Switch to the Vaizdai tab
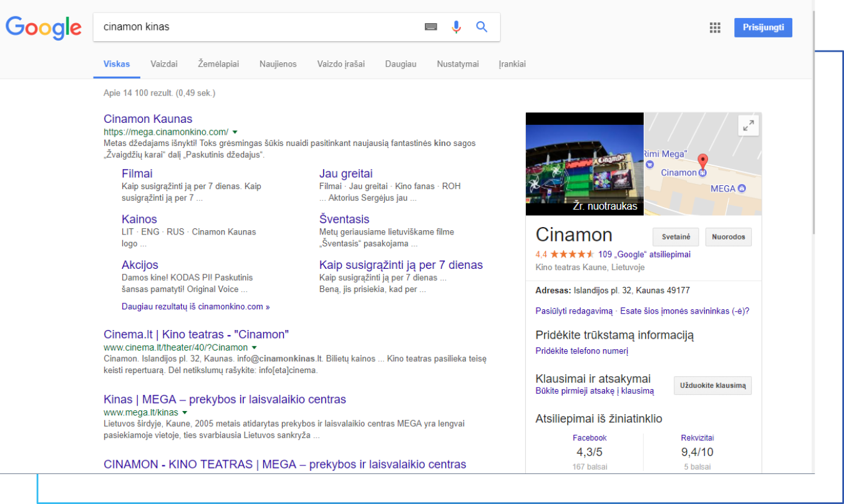The height and width of the screenshot is (504, 844). point(164,64)
